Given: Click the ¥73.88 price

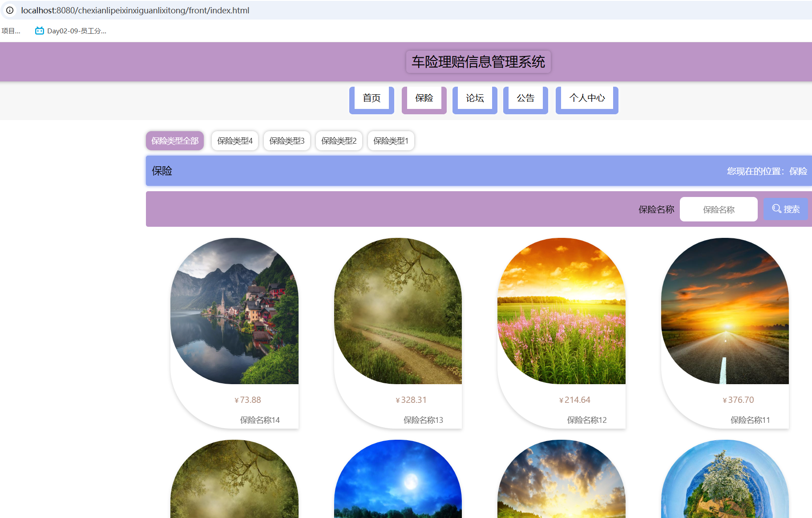Looking at the screenshot, I should pyautogui.click(x=248, y=400).
